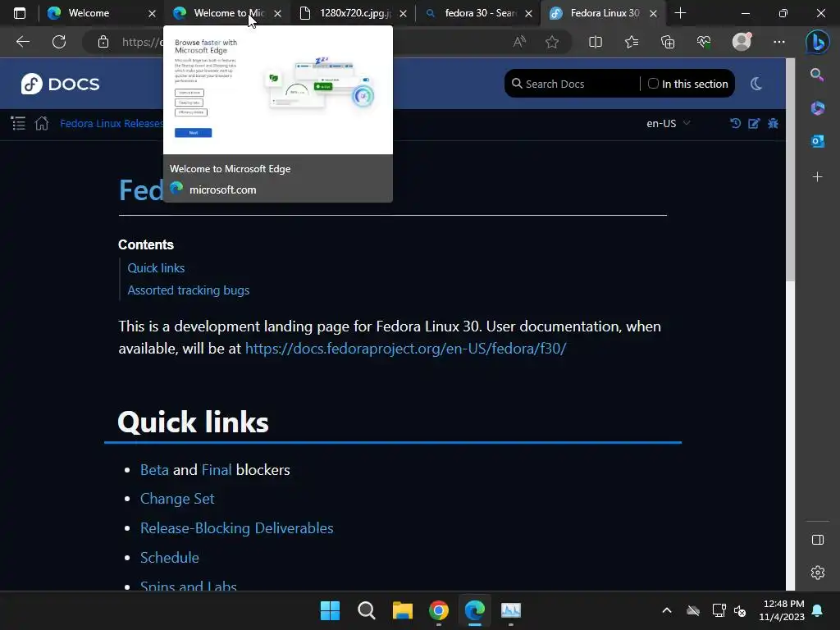
Task: Switch to the 1280x720.c.jpg tab
Action: click(x=354, y=13)
